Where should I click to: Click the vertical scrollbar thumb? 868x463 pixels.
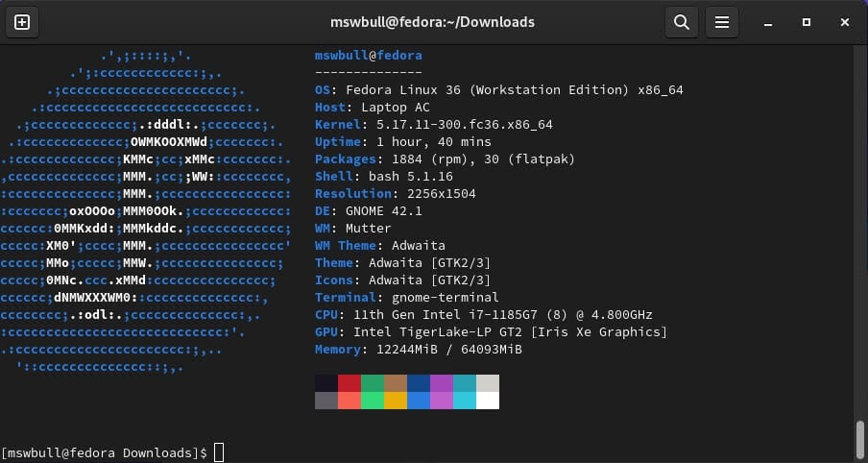point(859,441)
